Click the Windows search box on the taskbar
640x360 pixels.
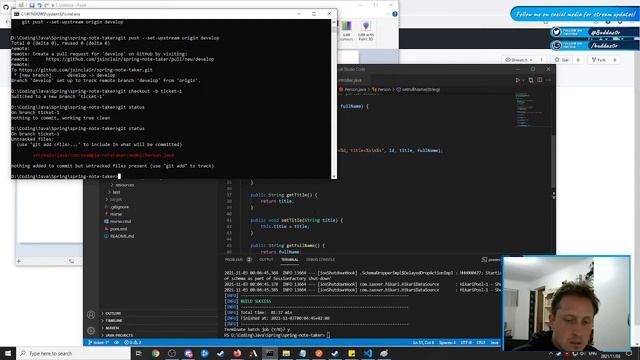tap(73, 353)
